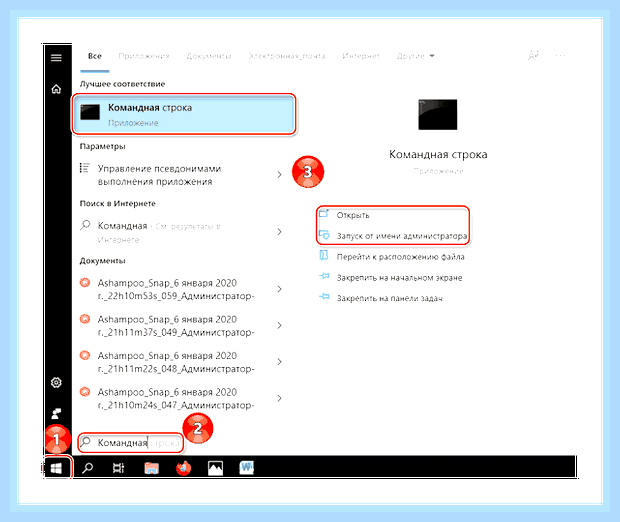Switch to the Интернет tab
The image size is (620, 522).
coord(361,56)
